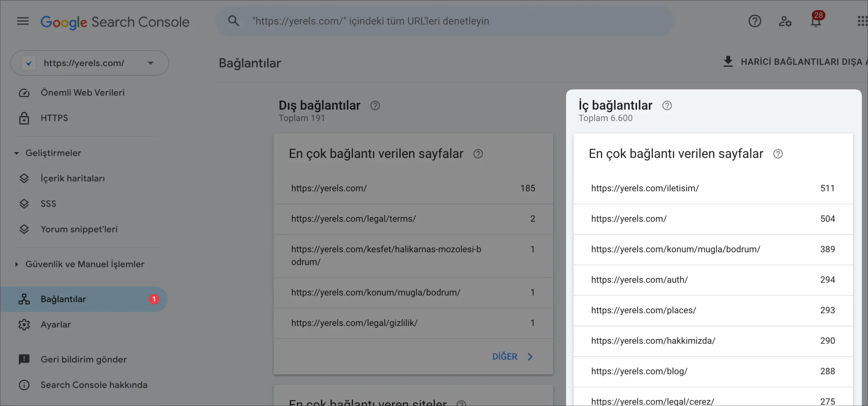This screenshot has width=868, height=406.
Task: Click help icon in external top linked pages card
Action: click(x=478, y=154)
